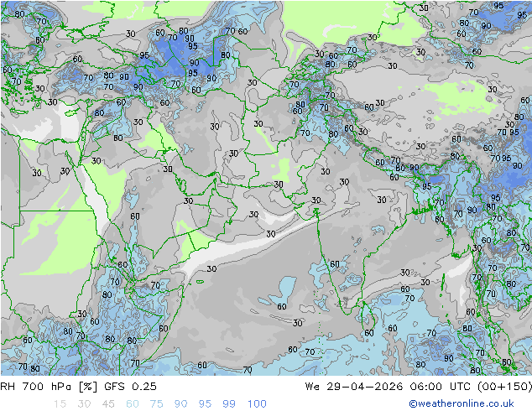Viewport: 532px width, 411px height.
Task: Click the 'RH 700 hPa [%]' title text
Action: click(49, 386)
